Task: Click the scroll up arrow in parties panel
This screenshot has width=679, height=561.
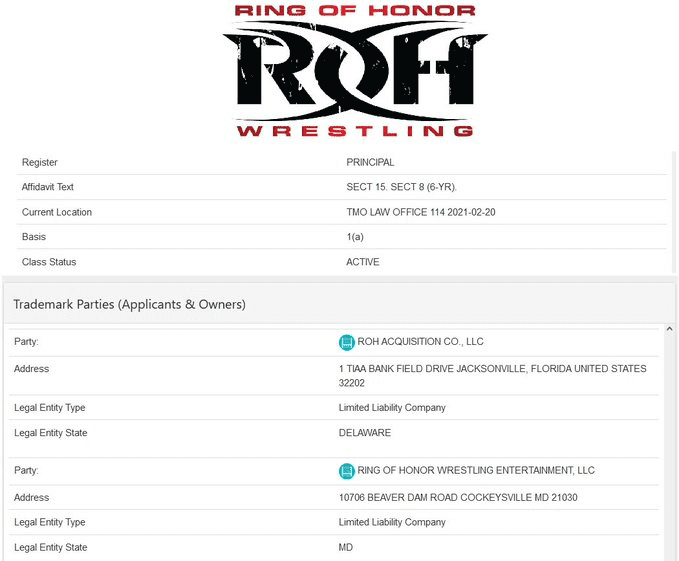Action: (x=670, y=328)
